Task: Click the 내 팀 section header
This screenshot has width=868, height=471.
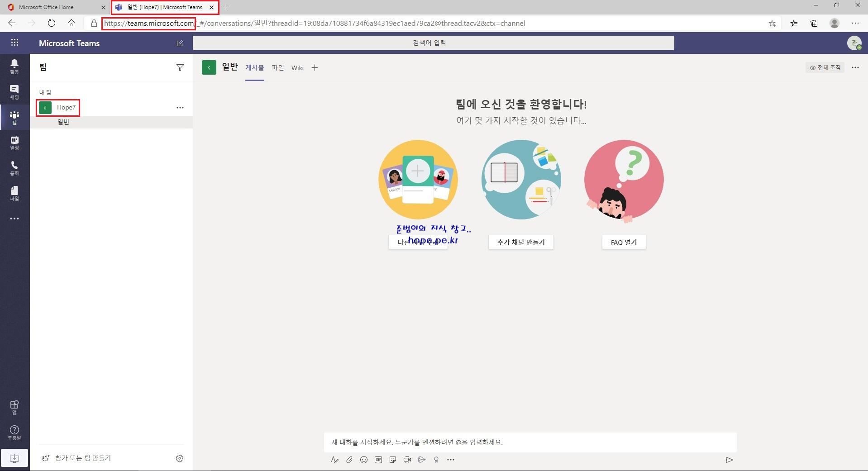Action: (45, 92)
